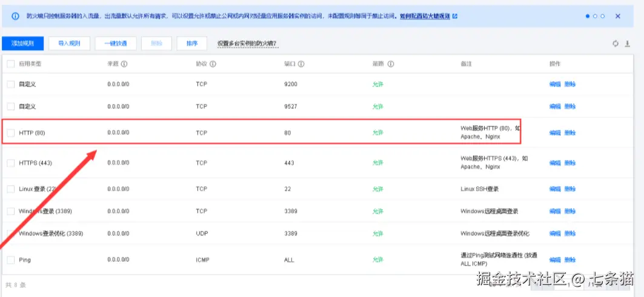Viewport: 644px width, 297px height.
Task: Delete the Windows登录 (3389) TCP rule
Action: pyautogui.click(x=569, y=211)
